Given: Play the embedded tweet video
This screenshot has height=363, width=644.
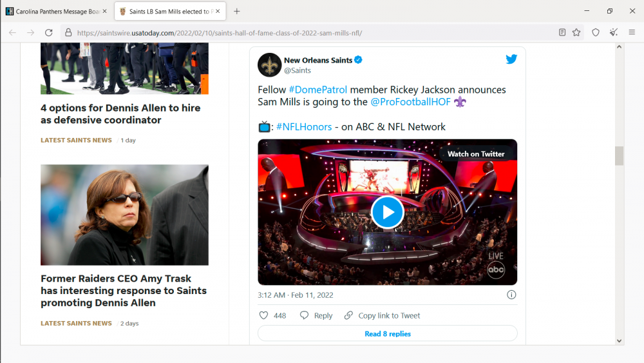Looking at the screenshot, I should (x=387, y=212).
